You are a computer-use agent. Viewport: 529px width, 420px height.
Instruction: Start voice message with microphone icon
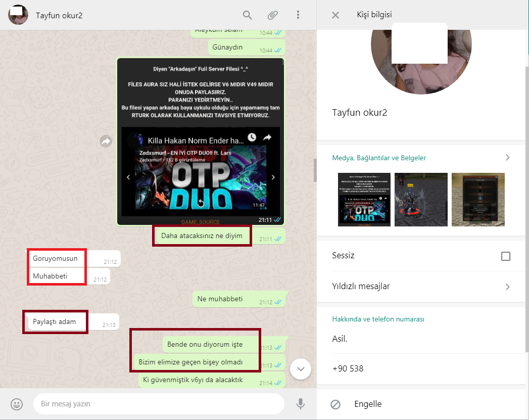point(300,404)
